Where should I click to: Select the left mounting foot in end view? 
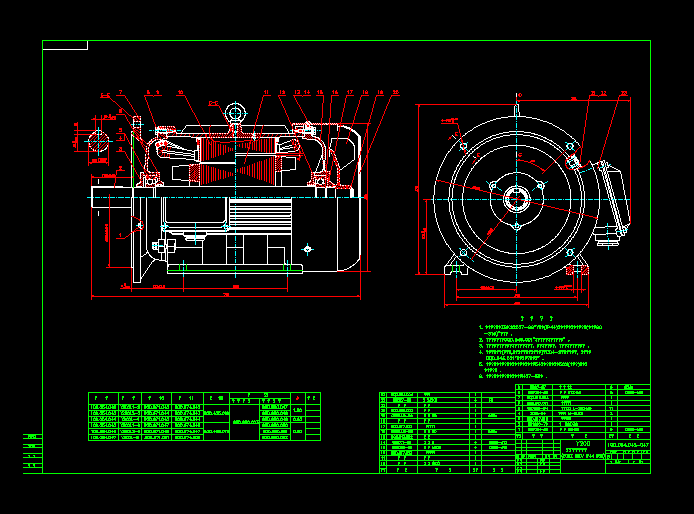point(456,267)
